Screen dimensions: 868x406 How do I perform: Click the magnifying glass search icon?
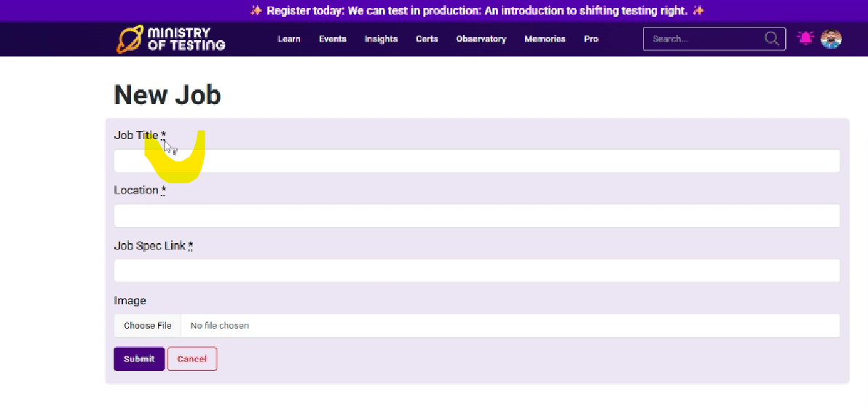point(771,39)
